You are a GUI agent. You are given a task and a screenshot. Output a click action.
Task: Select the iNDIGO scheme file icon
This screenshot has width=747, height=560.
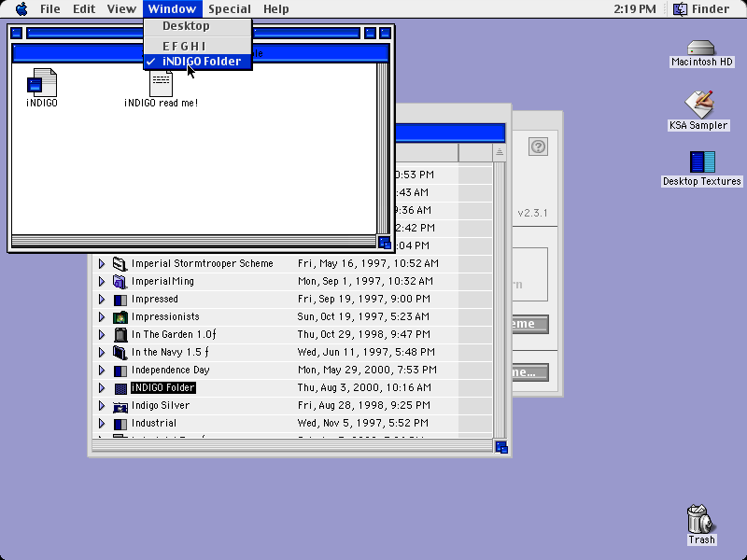point(42,82)
